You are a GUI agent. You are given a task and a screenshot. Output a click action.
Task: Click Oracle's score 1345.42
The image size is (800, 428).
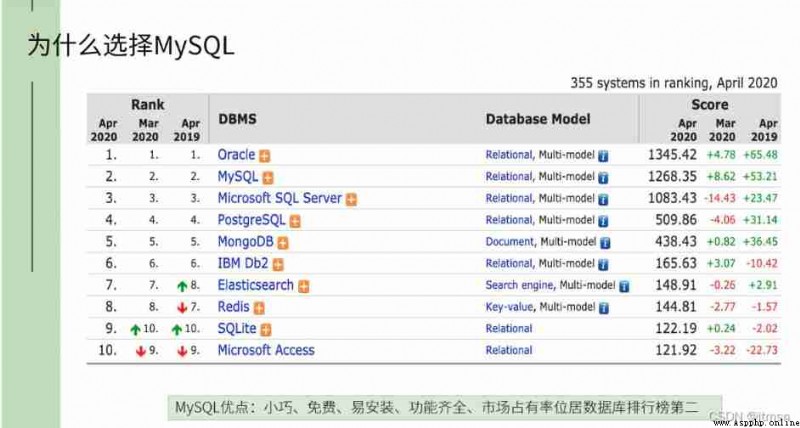[672, 155]
